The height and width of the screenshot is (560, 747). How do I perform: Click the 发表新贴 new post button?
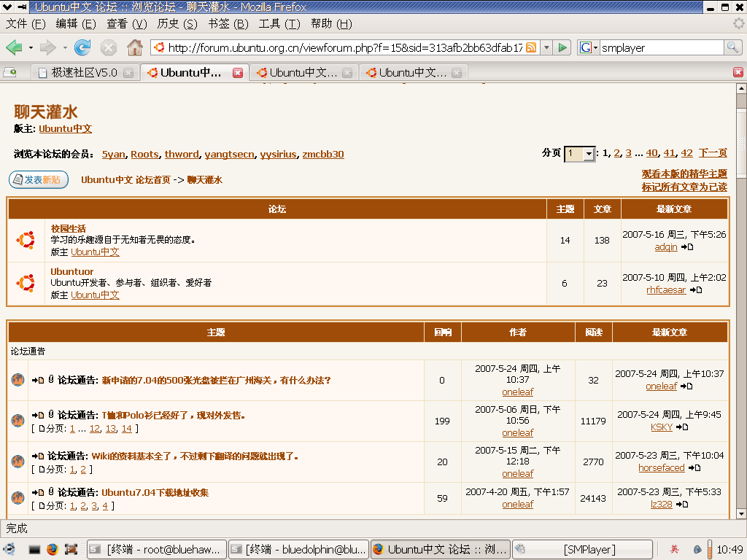tap(39, 179)
